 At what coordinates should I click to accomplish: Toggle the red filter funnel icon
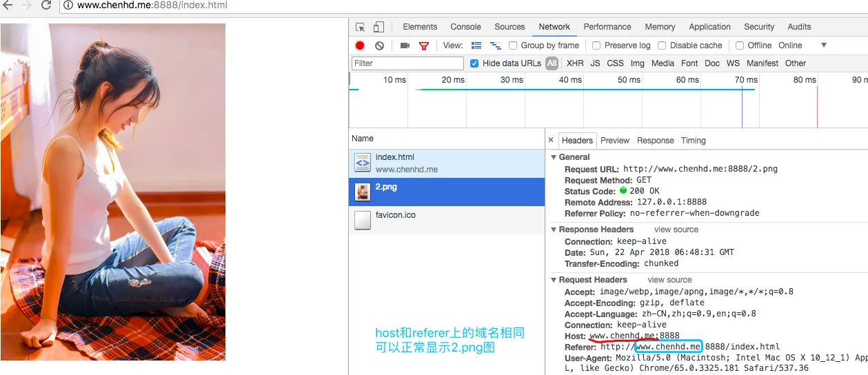point(424,45)
